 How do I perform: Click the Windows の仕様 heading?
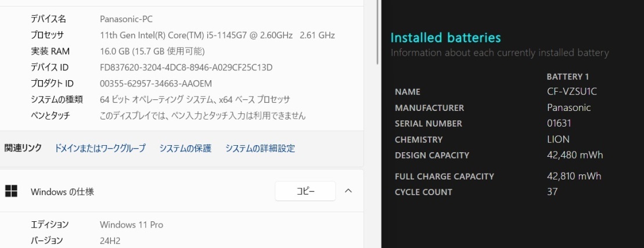pyautogui.click(x=63, y=192)
